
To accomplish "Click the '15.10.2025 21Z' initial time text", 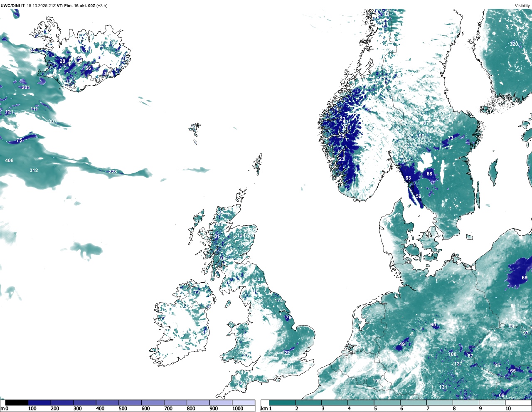I will tap(41, 6).
